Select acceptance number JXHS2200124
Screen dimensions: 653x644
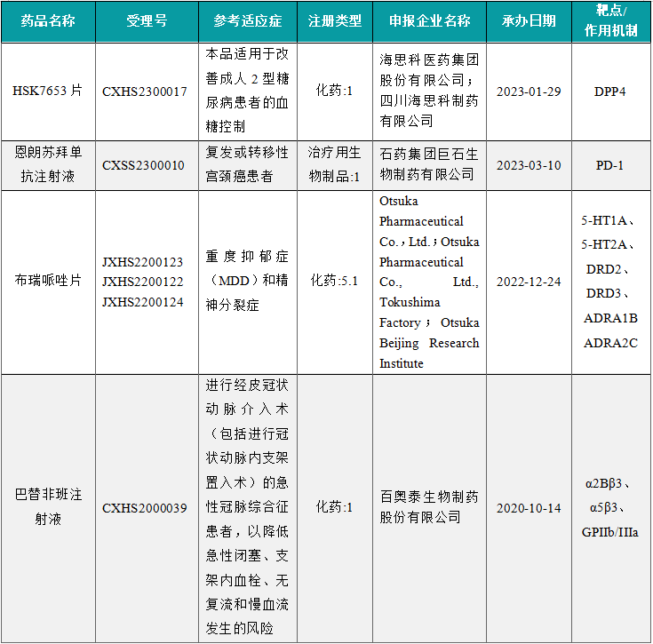coord(142,302)
